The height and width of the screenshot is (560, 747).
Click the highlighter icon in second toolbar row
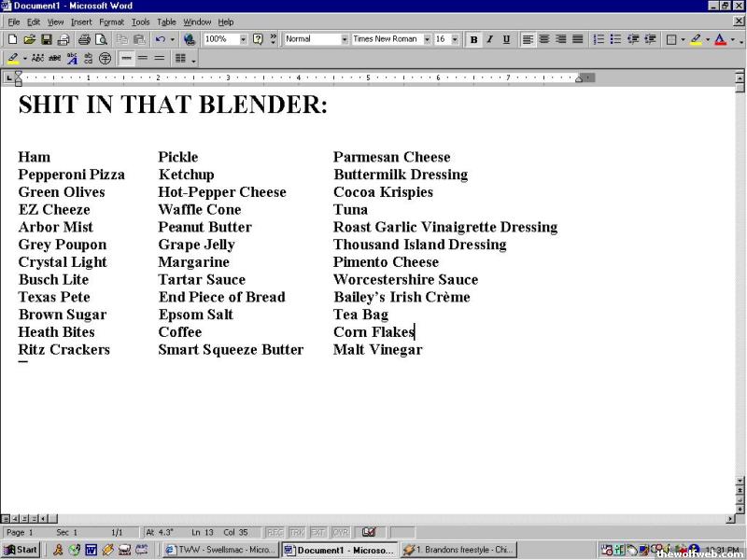(13, 59)
